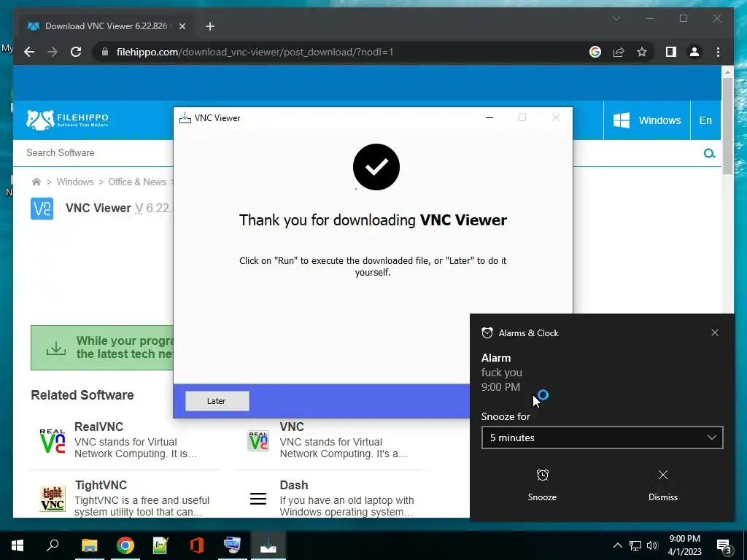Click the address bar URL
This screenshot has width=747, height=560.
tap(255, 52)
